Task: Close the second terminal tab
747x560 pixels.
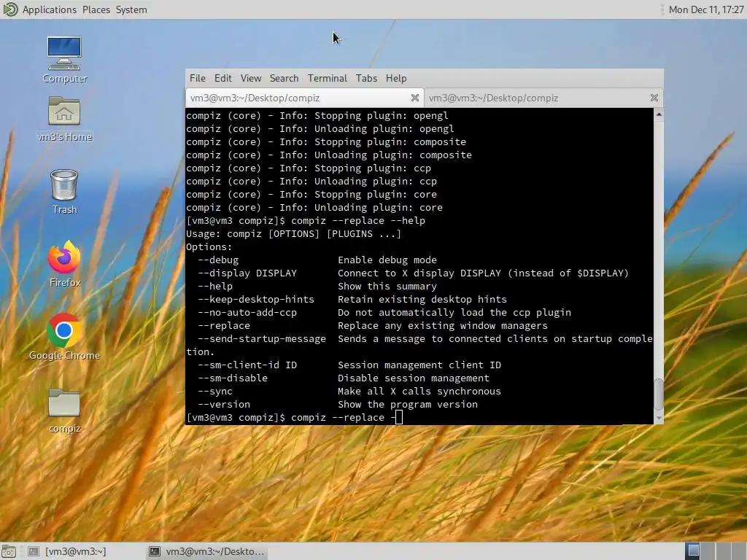Action: click(x=654, y=98)
